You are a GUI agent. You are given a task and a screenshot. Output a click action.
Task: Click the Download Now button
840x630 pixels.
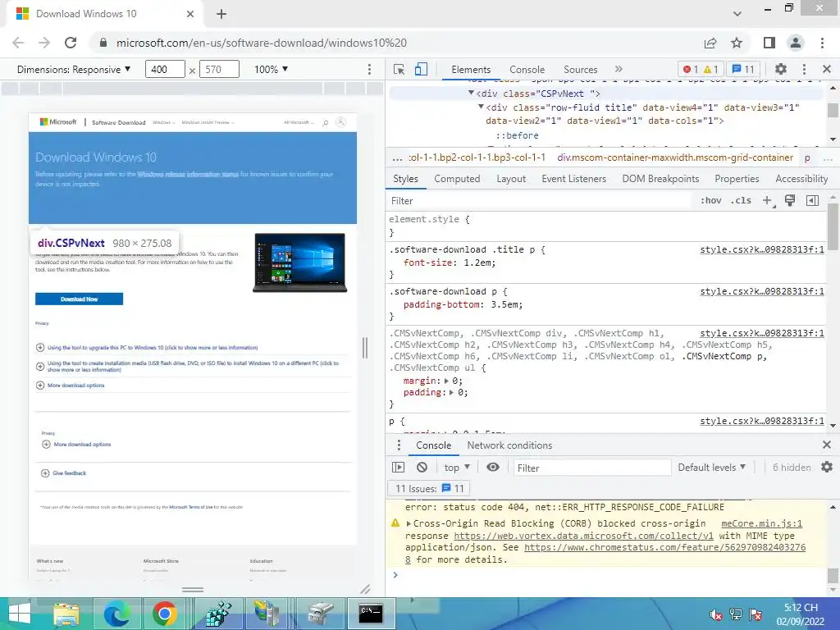pos(80,299)
